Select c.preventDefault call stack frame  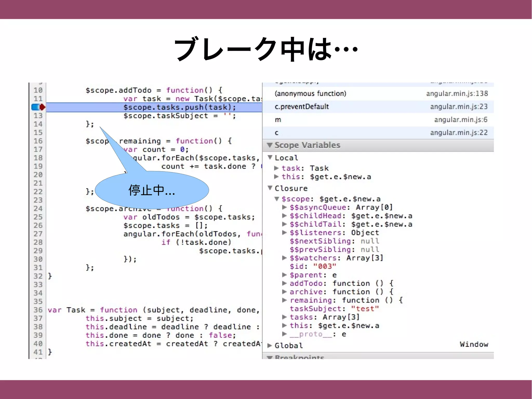pyautogui.click(x=378, y=107)
